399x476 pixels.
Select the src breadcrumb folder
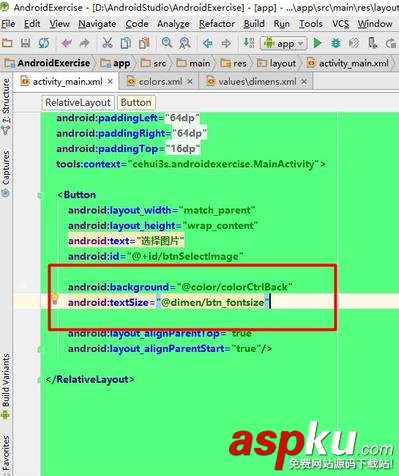(x=153, y=63)
